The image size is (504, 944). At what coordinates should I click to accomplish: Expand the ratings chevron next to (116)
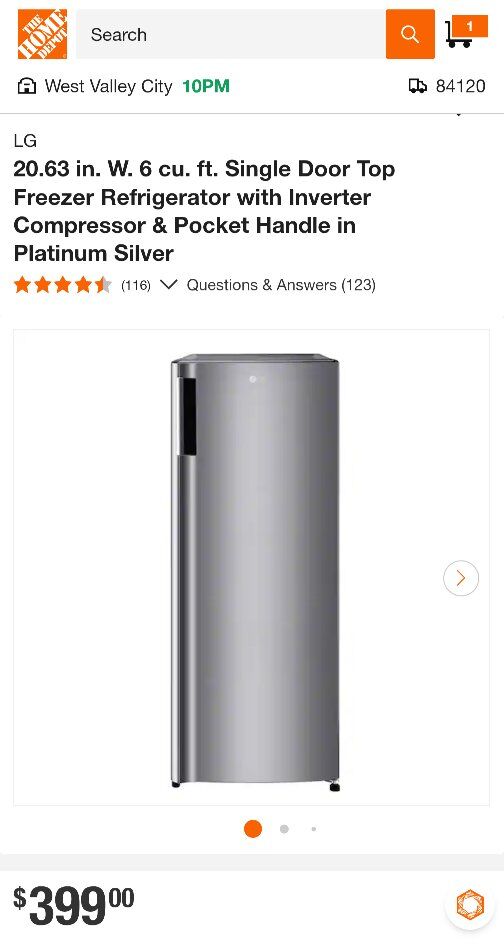click(169, 285)
